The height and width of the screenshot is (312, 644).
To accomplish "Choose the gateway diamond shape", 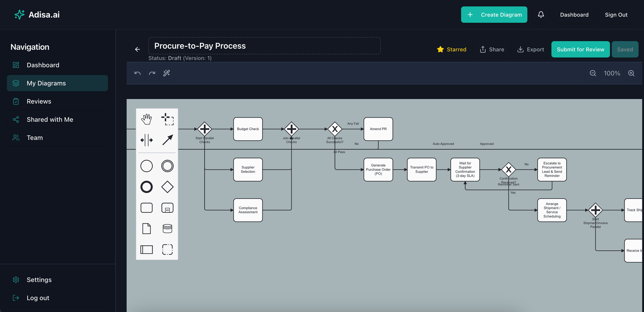I will pos(167,187).
